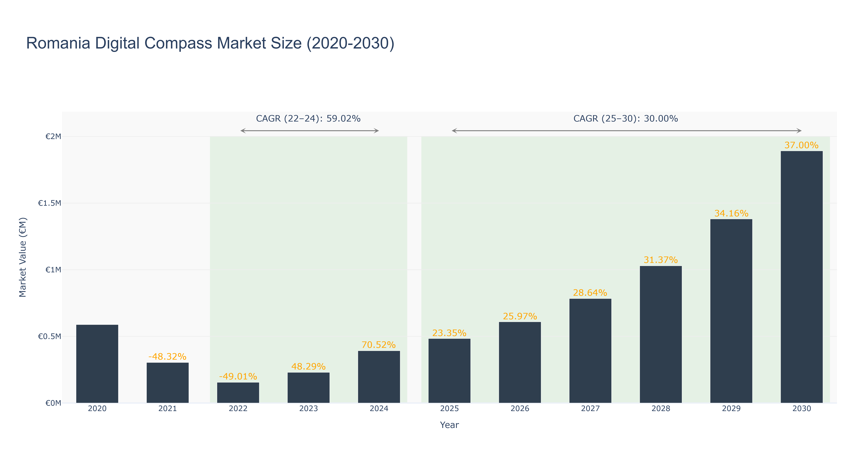Select the 2027 bar

coord(590,351)
